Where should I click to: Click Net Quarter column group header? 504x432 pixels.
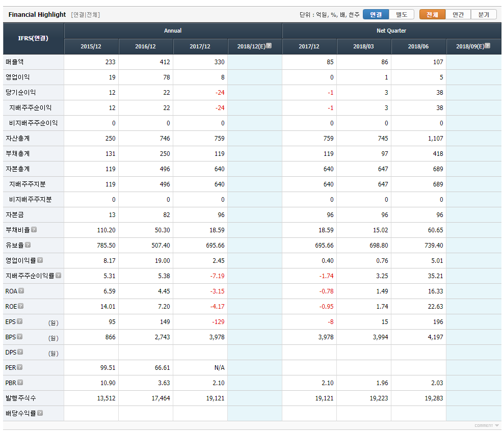click(x=391, y=31)
